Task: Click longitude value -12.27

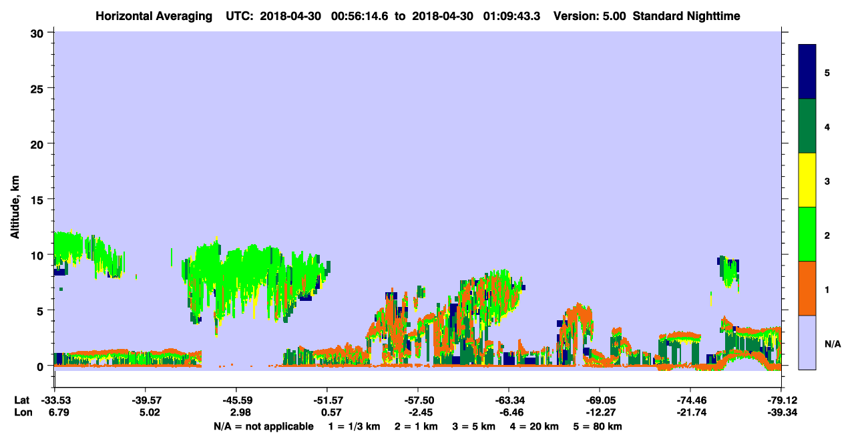Action: click(599, 412)
